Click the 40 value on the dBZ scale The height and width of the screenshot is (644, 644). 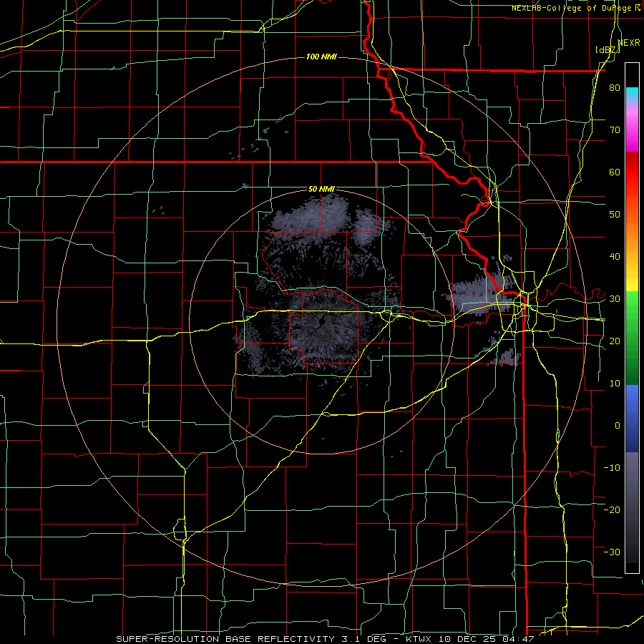click(x=615, y=257)
